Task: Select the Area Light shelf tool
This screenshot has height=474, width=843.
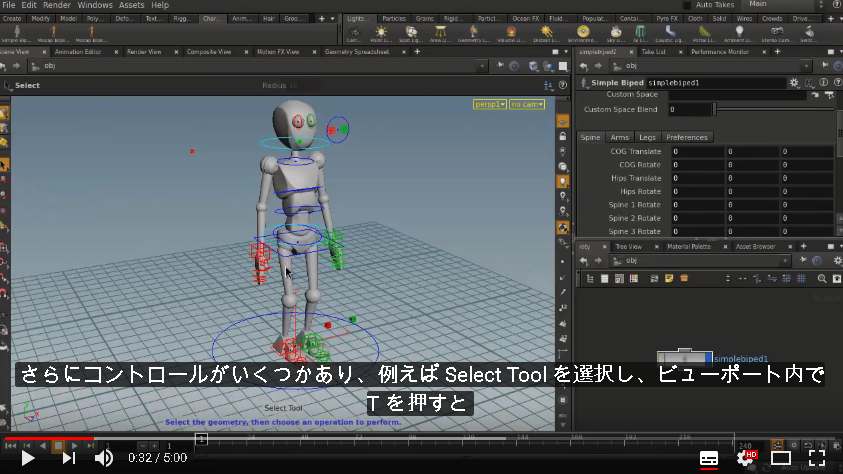Action: 440,34
